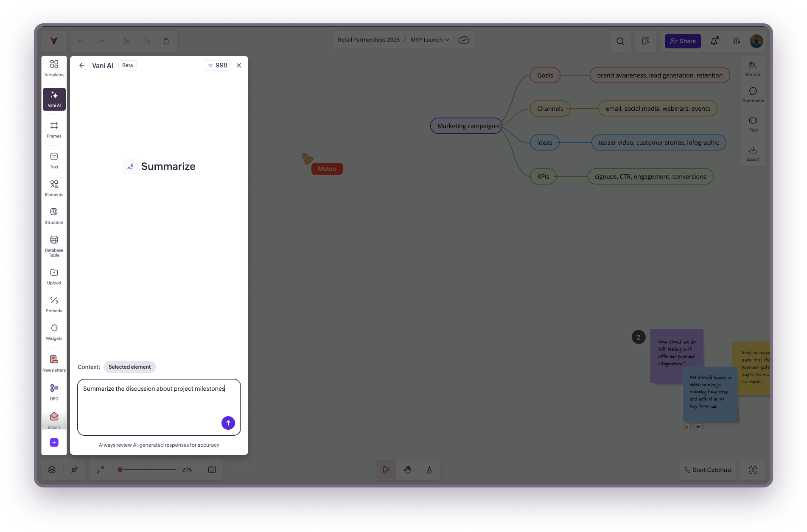Open the Widgets panel
807x532 pixels.
pos(54,333)
